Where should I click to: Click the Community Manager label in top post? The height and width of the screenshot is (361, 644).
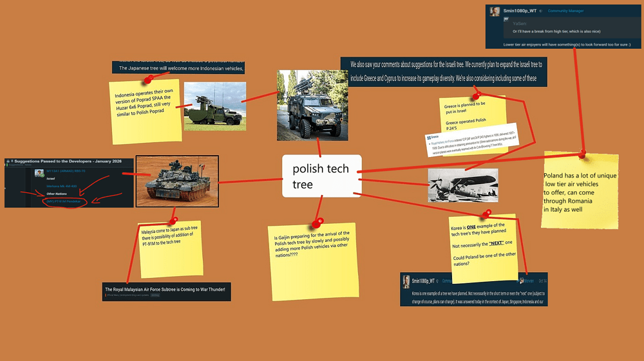click(x=566, y=11)
